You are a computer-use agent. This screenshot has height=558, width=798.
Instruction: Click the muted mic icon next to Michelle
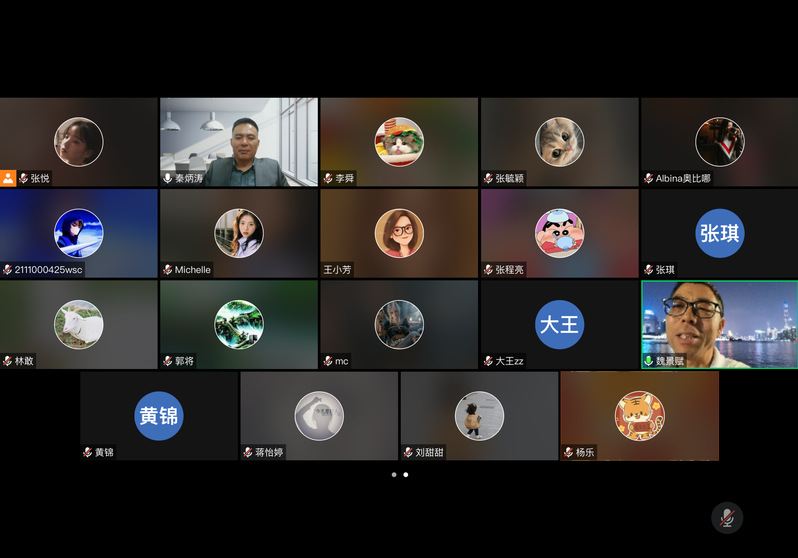point(168,270)
